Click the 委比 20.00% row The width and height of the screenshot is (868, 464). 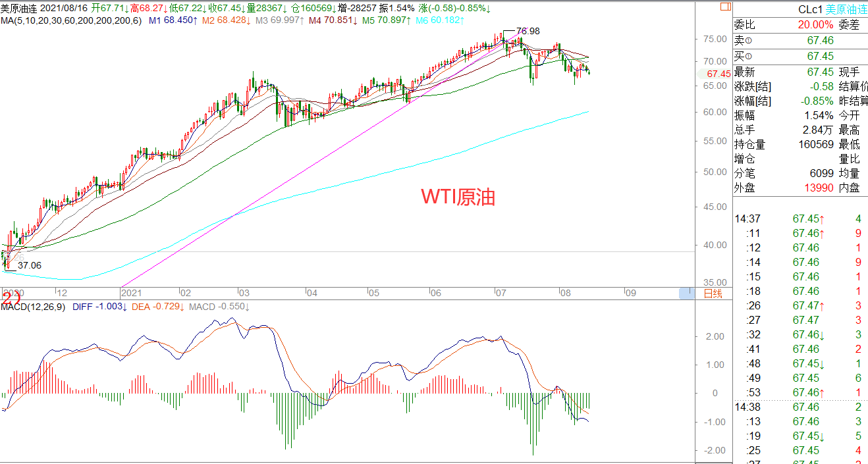click(x=784, y=25)
